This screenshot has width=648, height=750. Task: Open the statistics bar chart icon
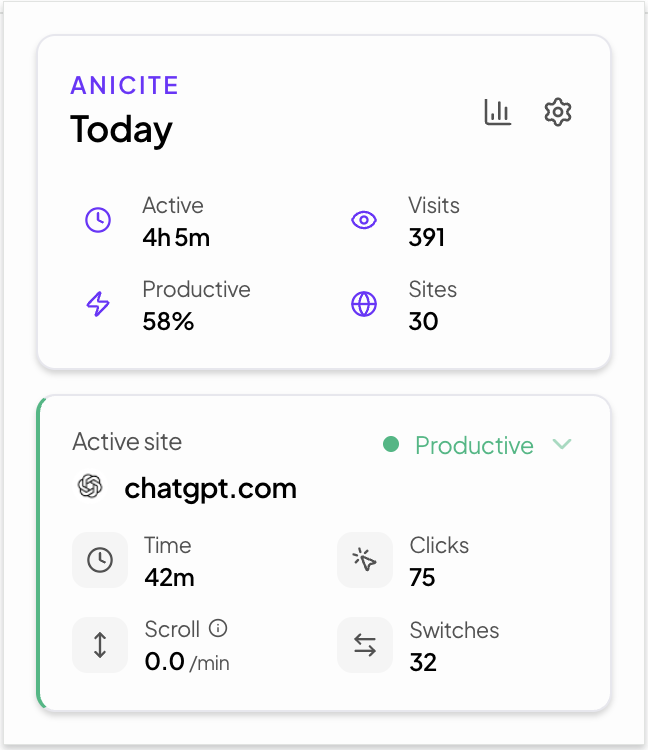[x=497, y=112]
